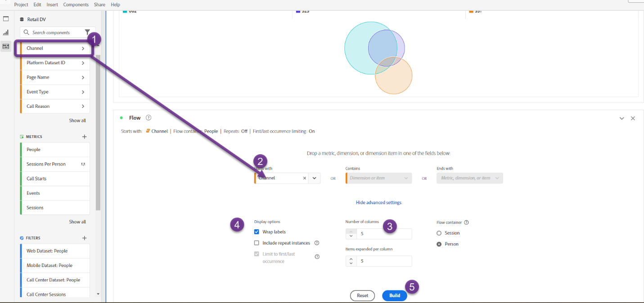Select the Session flow container radio
The height and width of the screenshot is (303, 644).
[x=439, y=233]
